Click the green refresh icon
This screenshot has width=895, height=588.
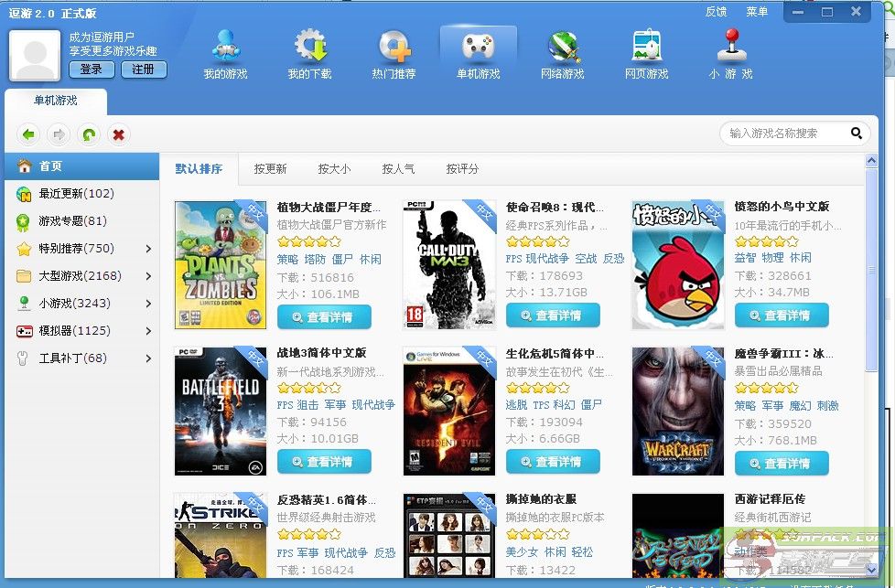pyautogui.click(x=88, y=134)
